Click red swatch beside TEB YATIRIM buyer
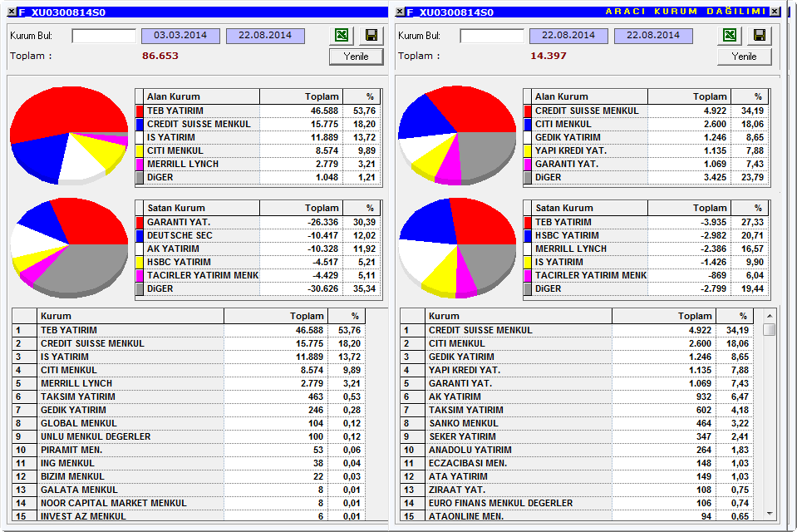The height and width of the screenshot is (532, 797). coord(140,111)
